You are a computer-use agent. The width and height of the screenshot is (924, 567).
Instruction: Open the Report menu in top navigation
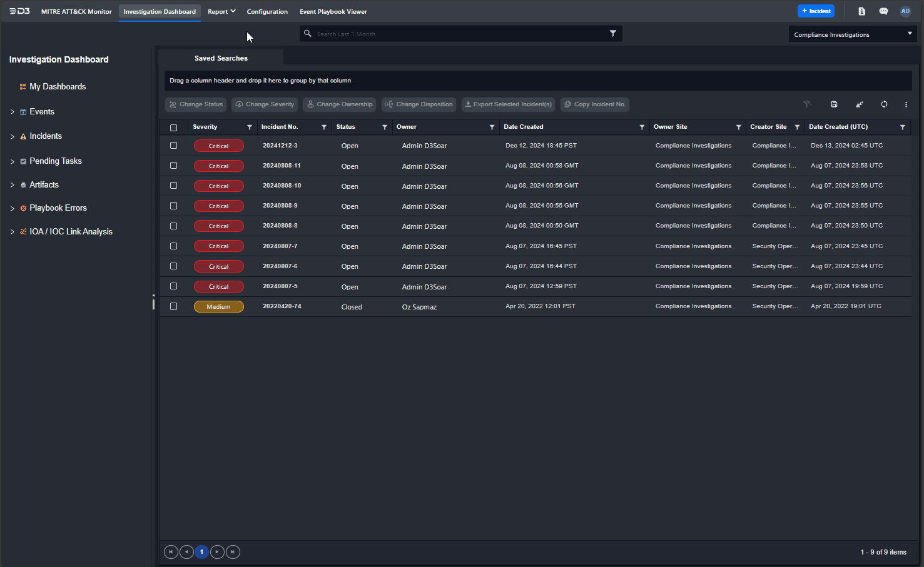[x=221, y=11]
